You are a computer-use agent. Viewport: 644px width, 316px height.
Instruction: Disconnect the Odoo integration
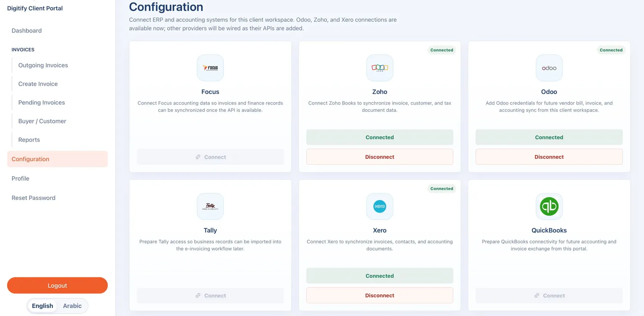coord(549,157)
